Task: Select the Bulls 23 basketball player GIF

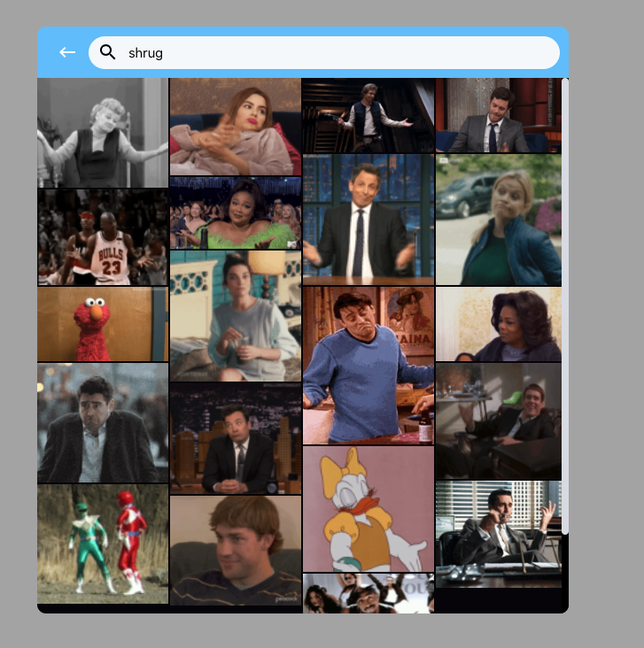Action: [103, 237]
